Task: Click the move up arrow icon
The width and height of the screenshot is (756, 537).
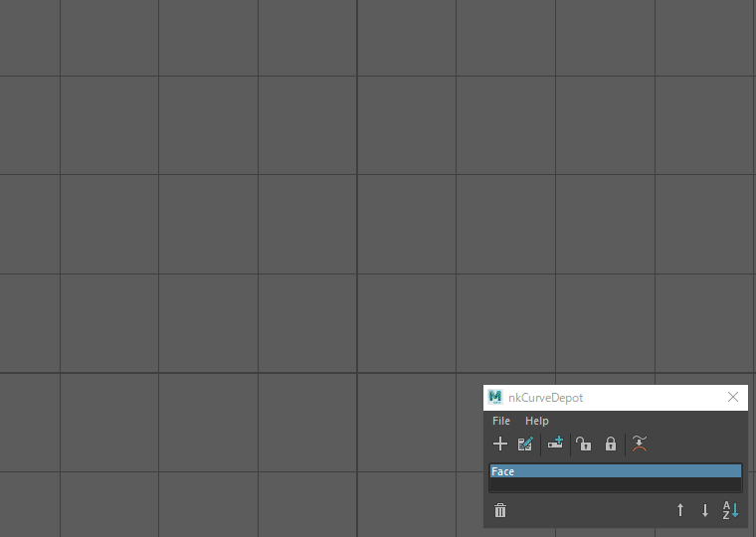Action: click(x=680, y=510)
